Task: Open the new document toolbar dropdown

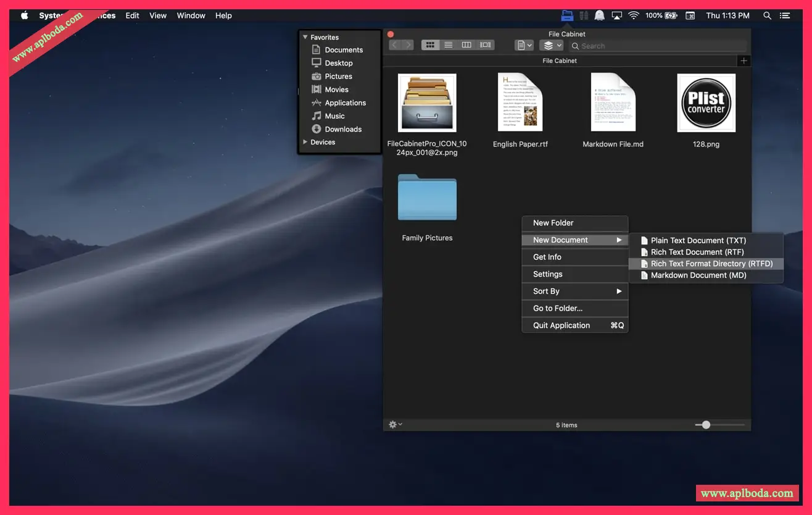Action: pos(524,45)
